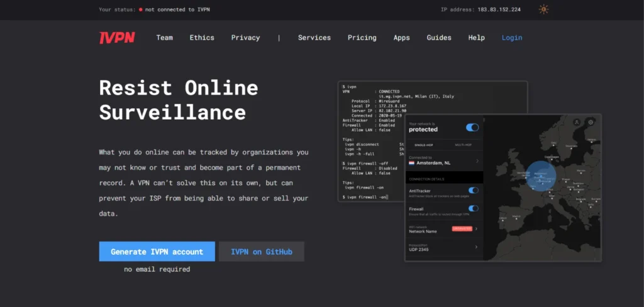Open the Guides page

tap(439, 38)
